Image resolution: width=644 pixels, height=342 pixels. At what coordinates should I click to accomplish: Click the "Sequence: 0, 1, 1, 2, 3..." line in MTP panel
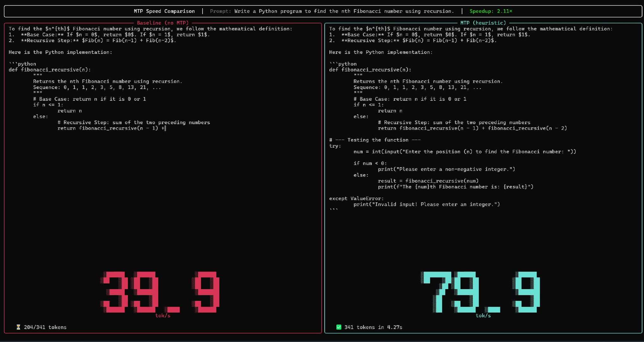417,87
